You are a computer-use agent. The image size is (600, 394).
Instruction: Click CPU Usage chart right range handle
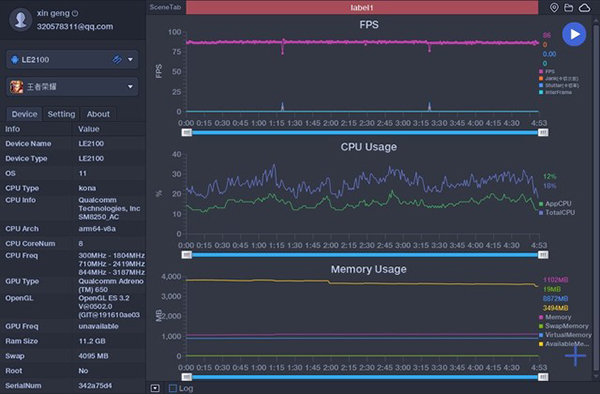[543, 255]
